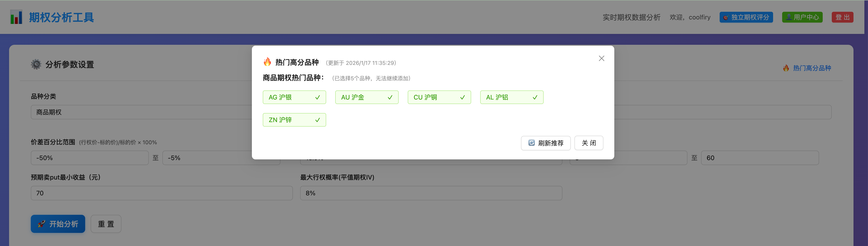Screen dimensions: 868x246
Task: Click the fire icon in dialog title
Action: point(267,62)
